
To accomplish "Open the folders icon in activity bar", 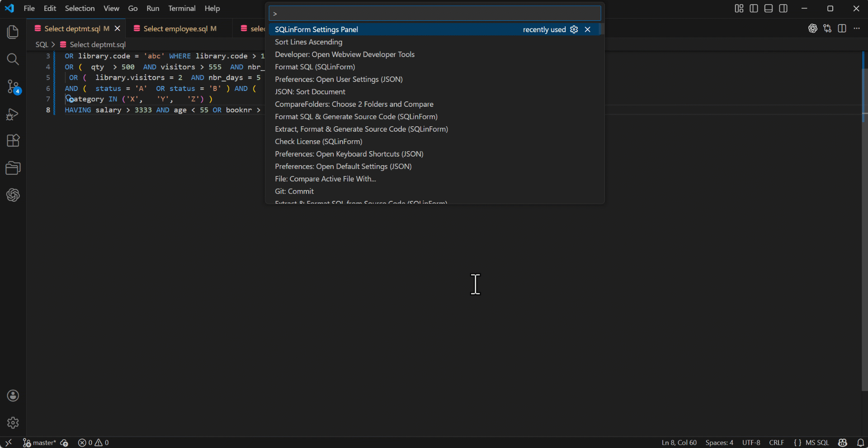I will point(13,168).
